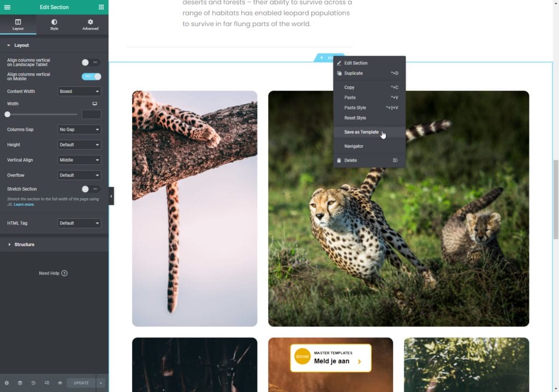Screen dimensions: 559x392
Task: Open the Learn more link
Action: click(24, 204)
